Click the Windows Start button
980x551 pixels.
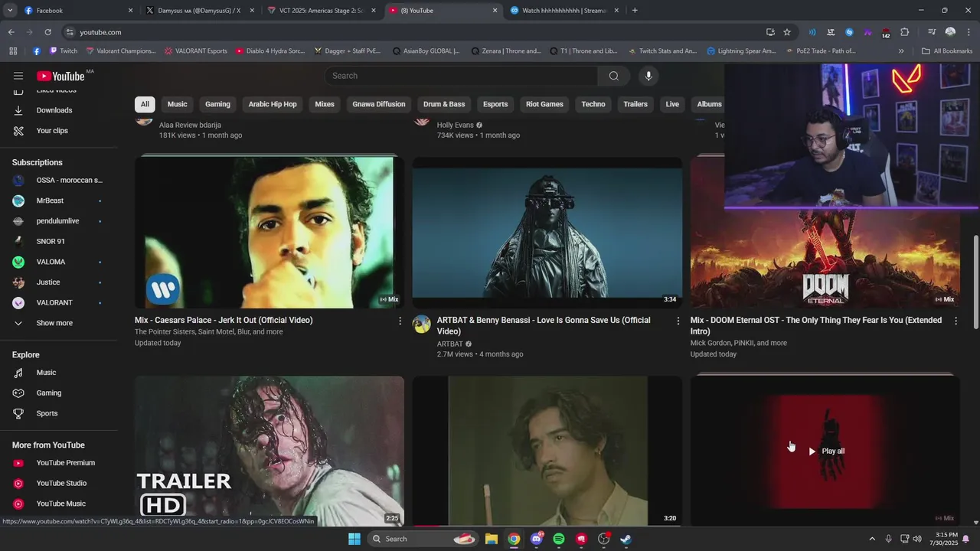click(354, 539)
